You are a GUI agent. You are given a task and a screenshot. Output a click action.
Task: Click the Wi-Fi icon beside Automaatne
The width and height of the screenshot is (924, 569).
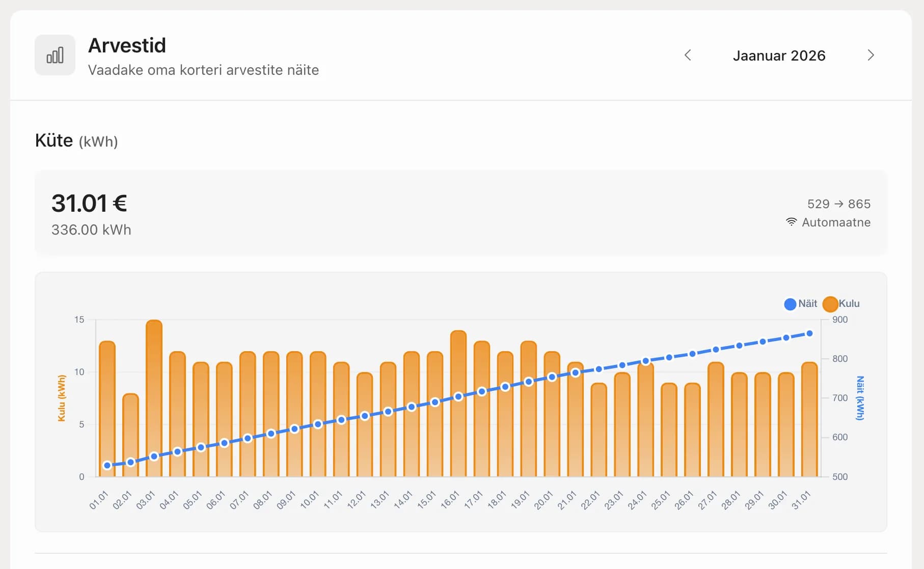[x=791, y=222]
